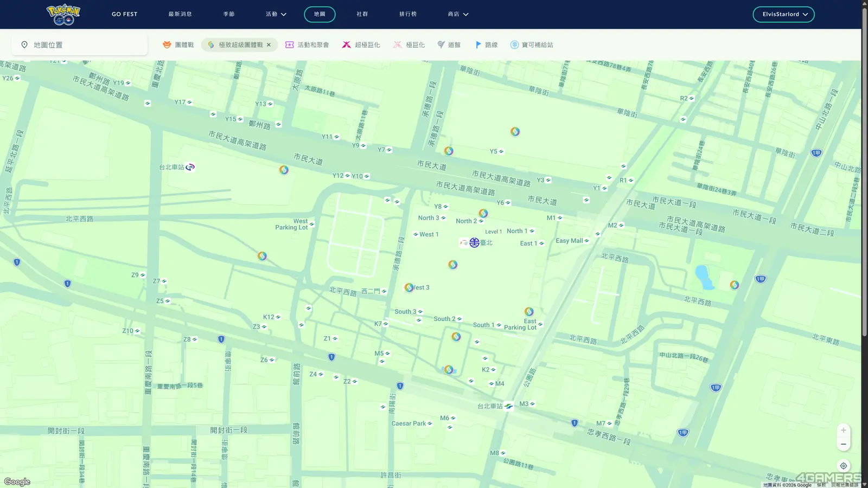Click the 'Level 1' map label
The width and height of the screenshot is (868, 488).
click(x=494, y=232)
